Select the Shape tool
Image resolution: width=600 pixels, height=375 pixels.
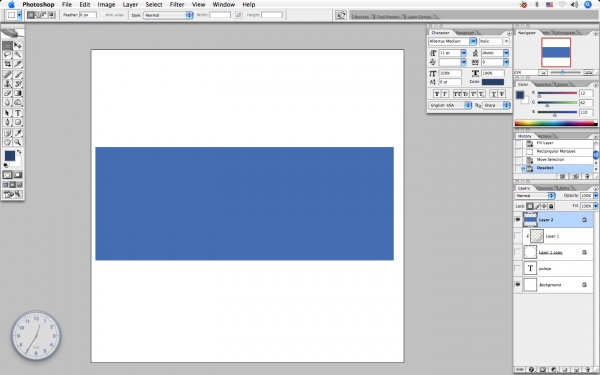coord(18,122)
